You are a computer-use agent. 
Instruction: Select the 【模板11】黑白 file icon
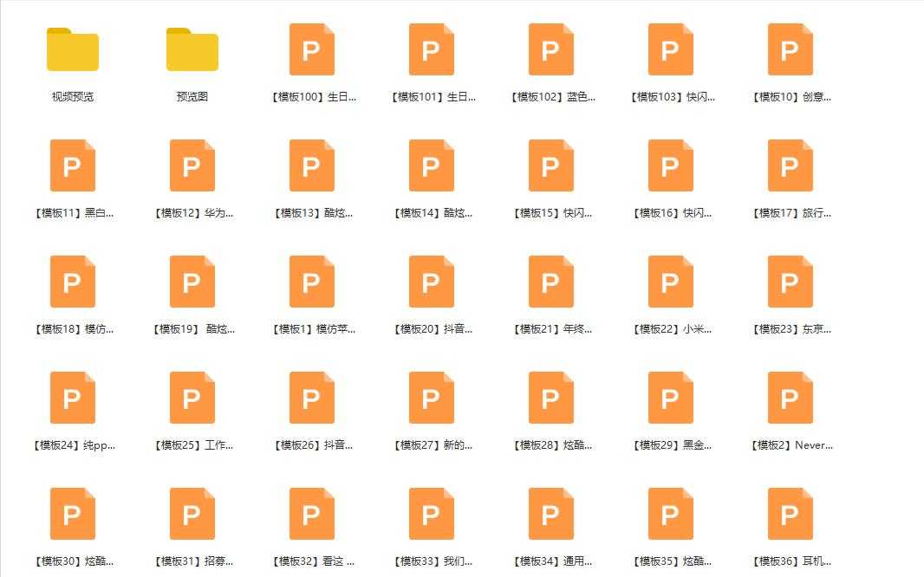(72, 165)
